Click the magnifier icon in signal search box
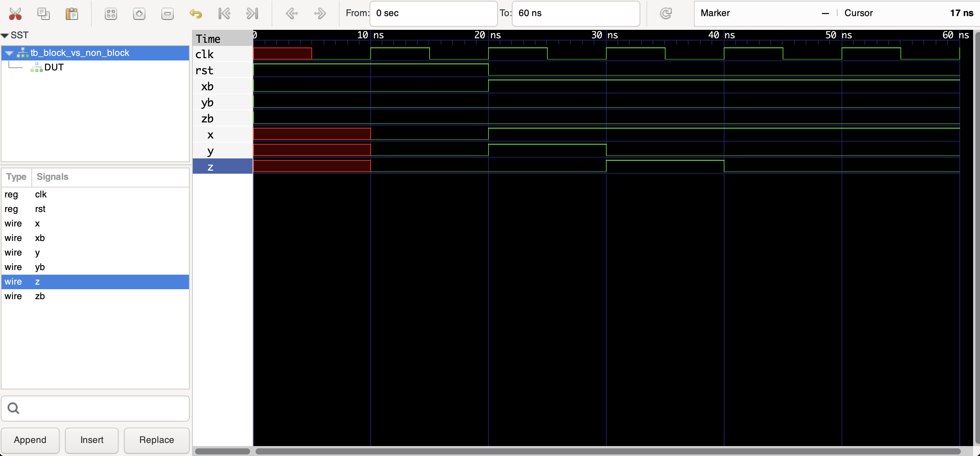The height and width of the screenshot is (456, 980). coord(13,408)
